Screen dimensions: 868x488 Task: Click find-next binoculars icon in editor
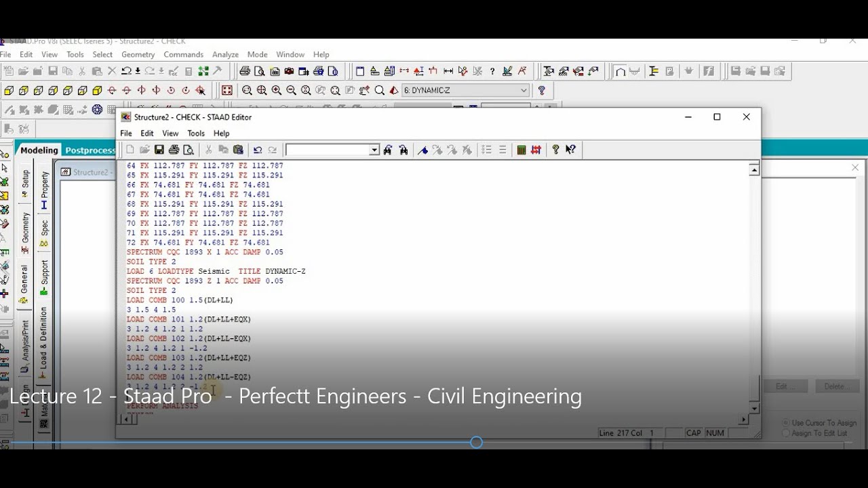click(x=403, y=150)
